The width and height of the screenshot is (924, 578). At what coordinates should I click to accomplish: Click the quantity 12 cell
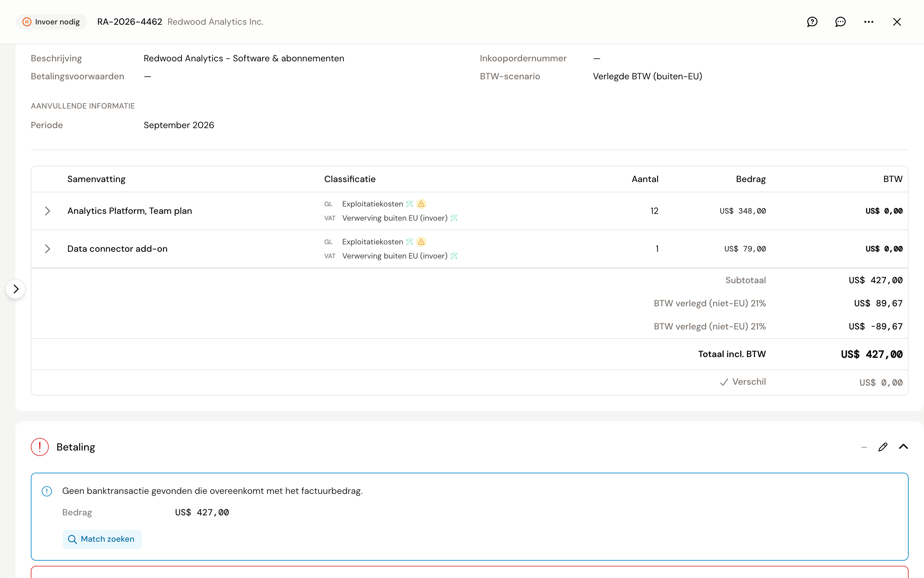point(654,211)
